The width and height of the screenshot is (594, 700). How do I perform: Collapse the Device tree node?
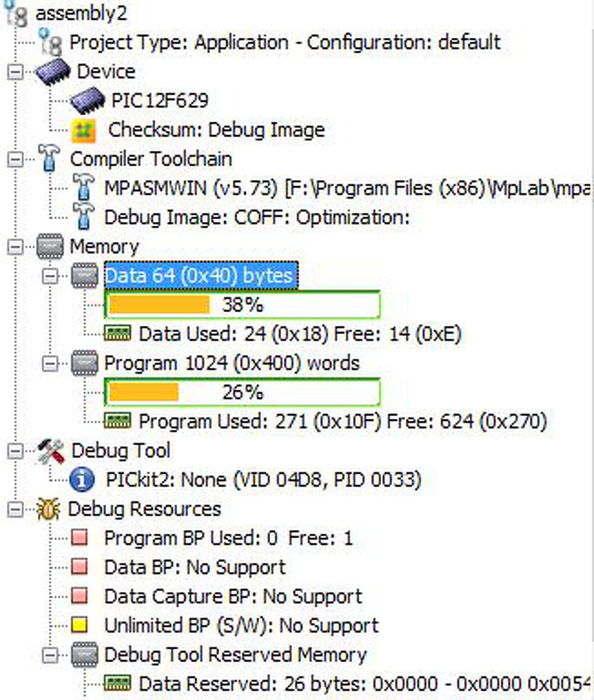16,72
